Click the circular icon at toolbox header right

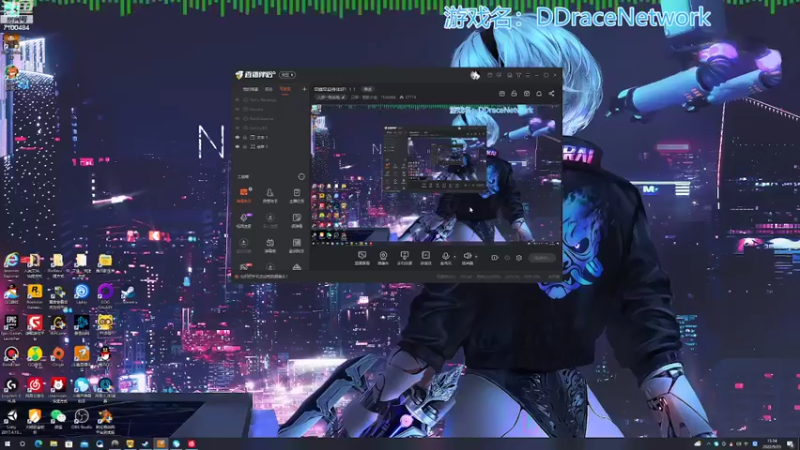pyautogui.click(x=302, y=177)
